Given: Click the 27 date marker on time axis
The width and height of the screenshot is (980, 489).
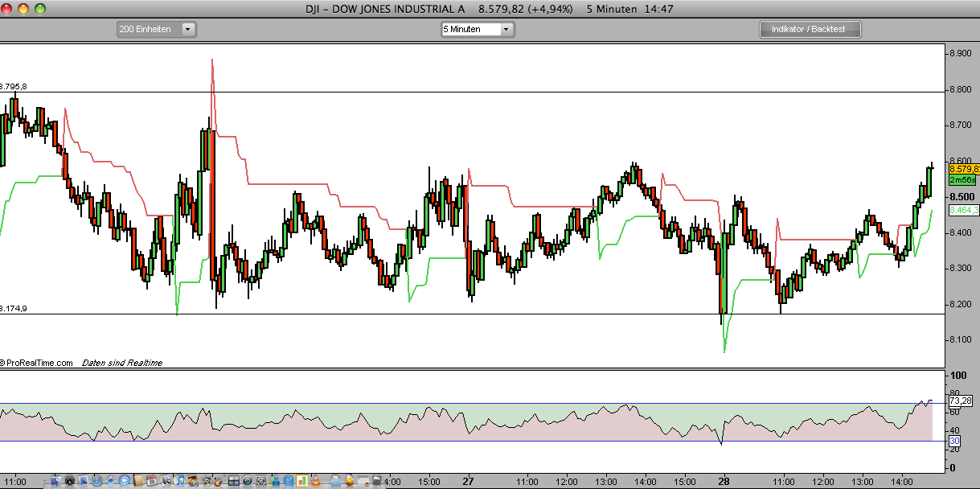Looking at the screenshot, I should [466, 481].
